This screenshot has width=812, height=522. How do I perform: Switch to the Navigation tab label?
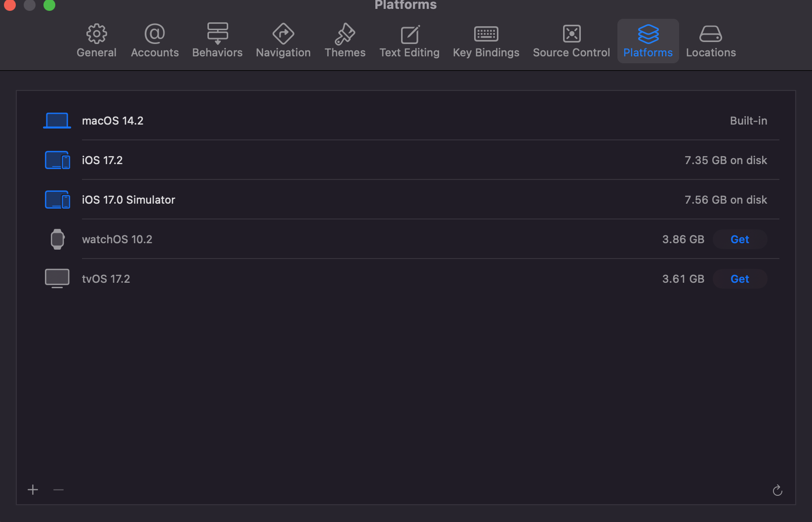tap(283, 52)
